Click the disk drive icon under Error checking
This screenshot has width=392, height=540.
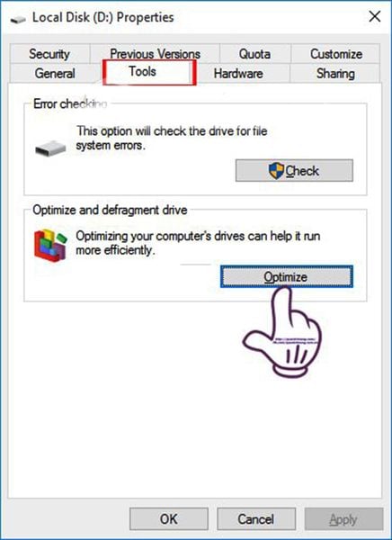coord(50,148)
